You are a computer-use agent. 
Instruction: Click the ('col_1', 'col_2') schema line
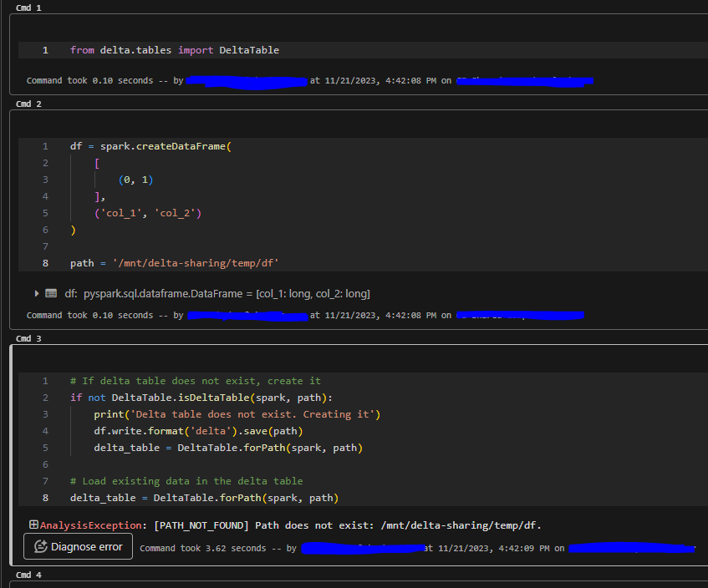coord(147,213)
